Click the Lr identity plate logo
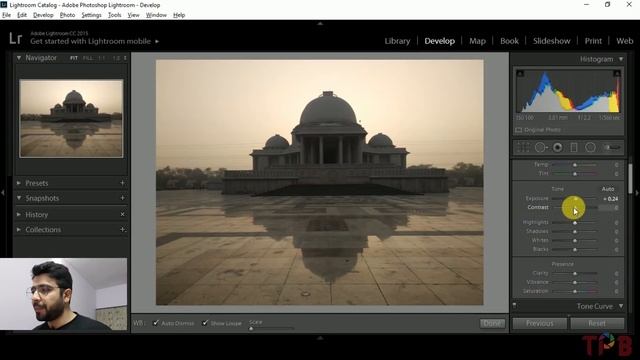Image resolution: width=640 pixels, height=360 pixels. coord(16,38)
